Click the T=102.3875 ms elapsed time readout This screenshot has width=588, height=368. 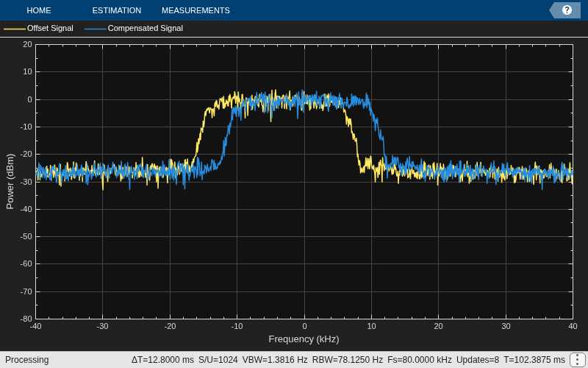[534, 360]
